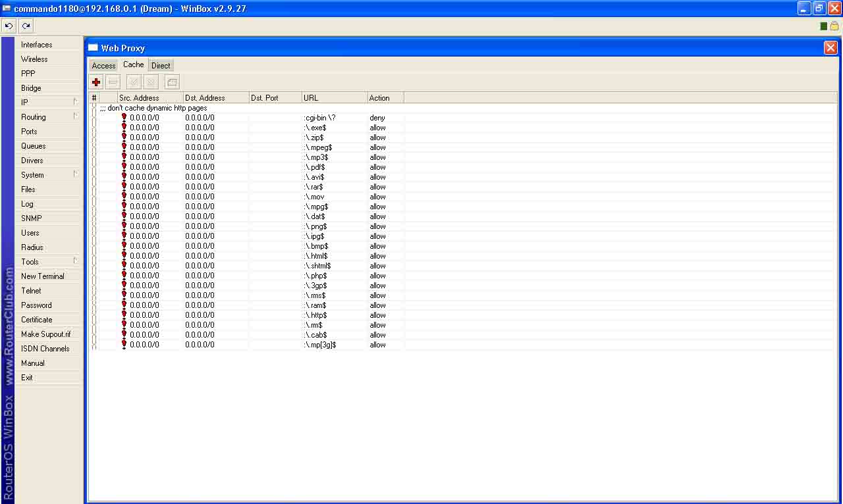Click the # column header

(94, 98)
